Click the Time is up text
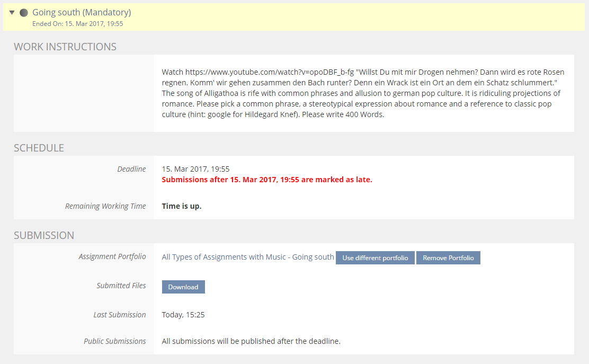589x364 pixels. click(182, 206)
